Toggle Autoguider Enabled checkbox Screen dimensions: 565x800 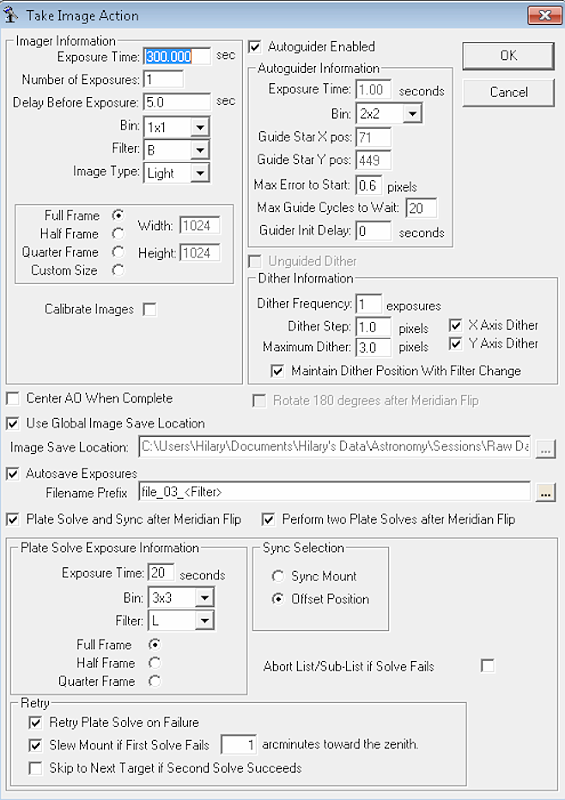(x=255, y=47)
